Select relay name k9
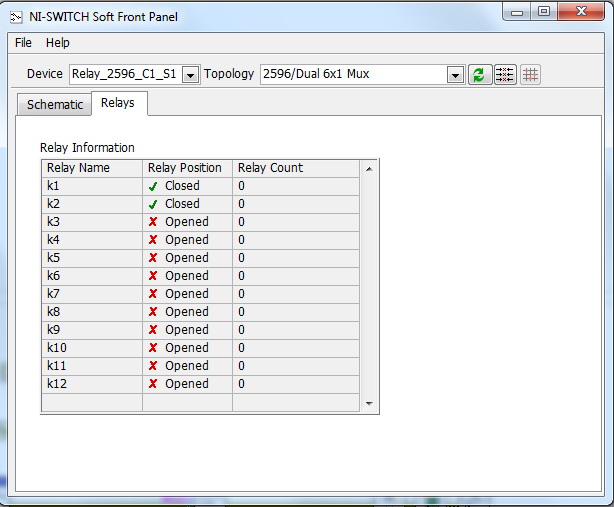Viewport: 614px width, 507px height. [x=92, y=330]
